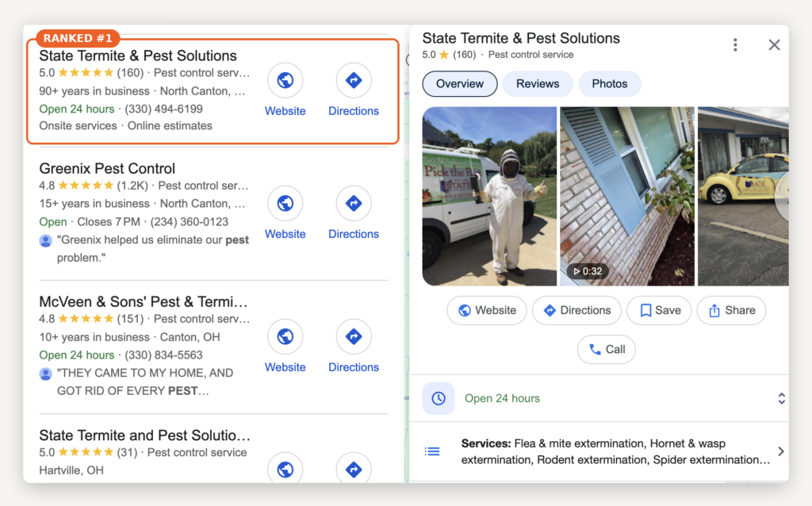This screenshot has height=506, width=812.
Task: Click Onsite services · Online estimates text
Action: point(126,126)
